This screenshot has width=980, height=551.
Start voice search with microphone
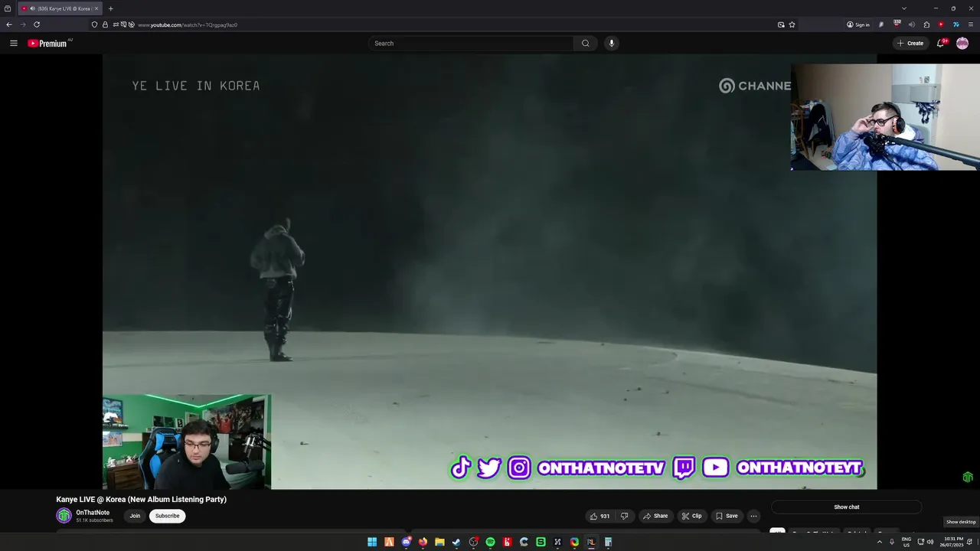[611, 43]
